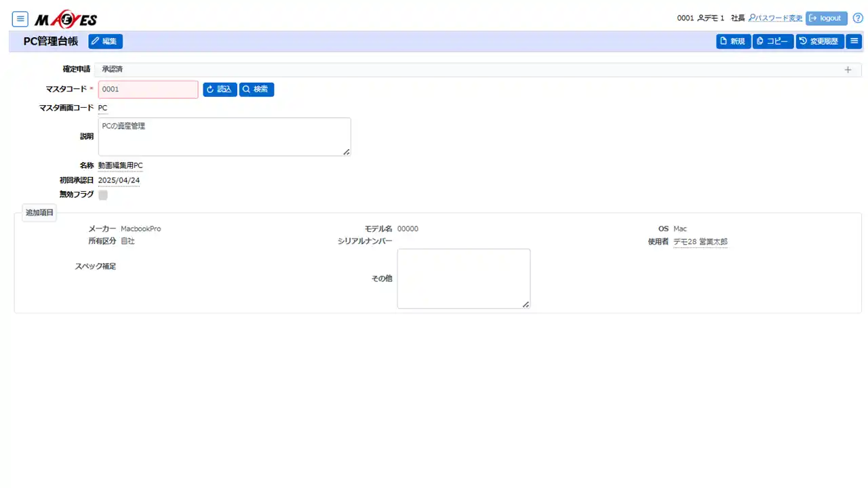The height and width of the screenshot is (488, 868).
Task: Open the hamburger navigation menu at top-left
Action: click(20, 19)
